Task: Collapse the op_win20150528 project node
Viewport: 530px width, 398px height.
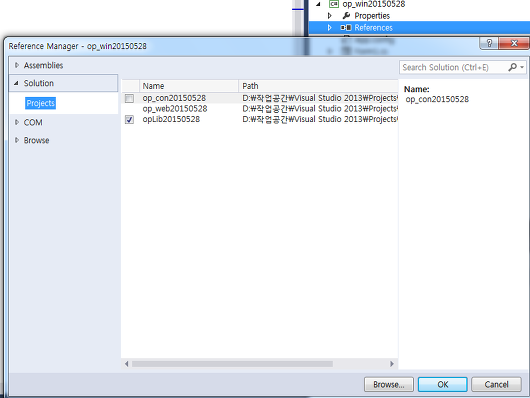Action: pos(318,4)
